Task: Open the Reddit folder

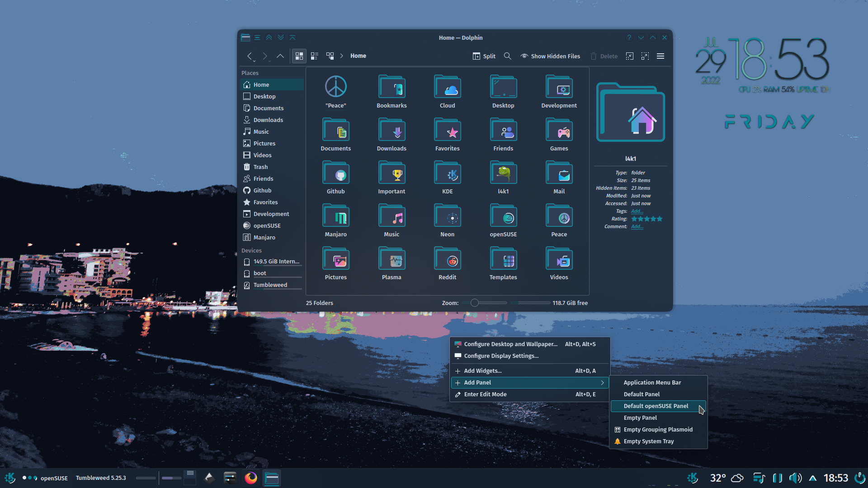Action: [447, 264]
